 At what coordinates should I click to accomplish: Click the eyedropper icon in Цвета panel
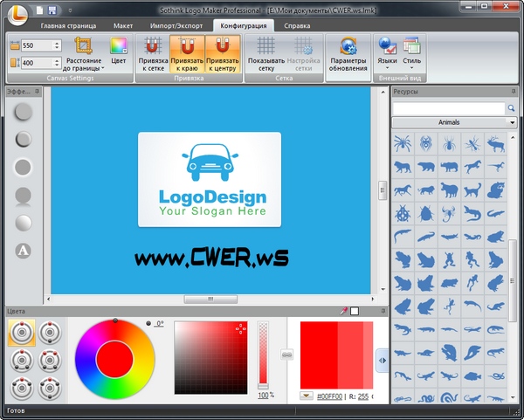pos(344,311)
